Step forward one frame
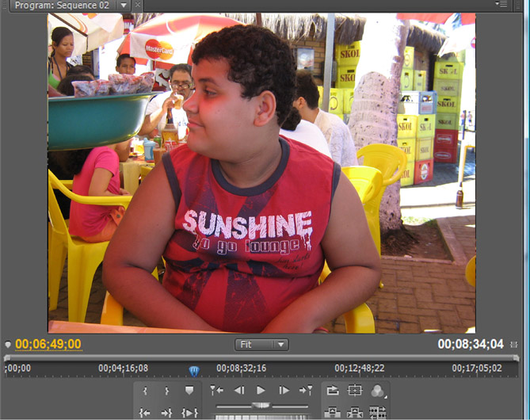530x420 pixels. [x=284, y=391]
